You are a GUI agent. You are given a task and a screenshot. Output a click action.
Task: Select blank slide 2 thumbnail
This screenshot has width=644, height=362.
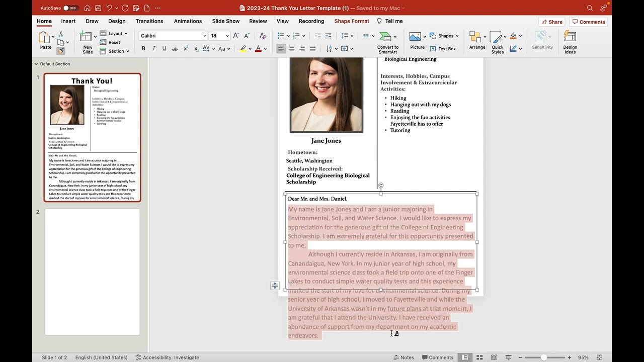[92, 271]
